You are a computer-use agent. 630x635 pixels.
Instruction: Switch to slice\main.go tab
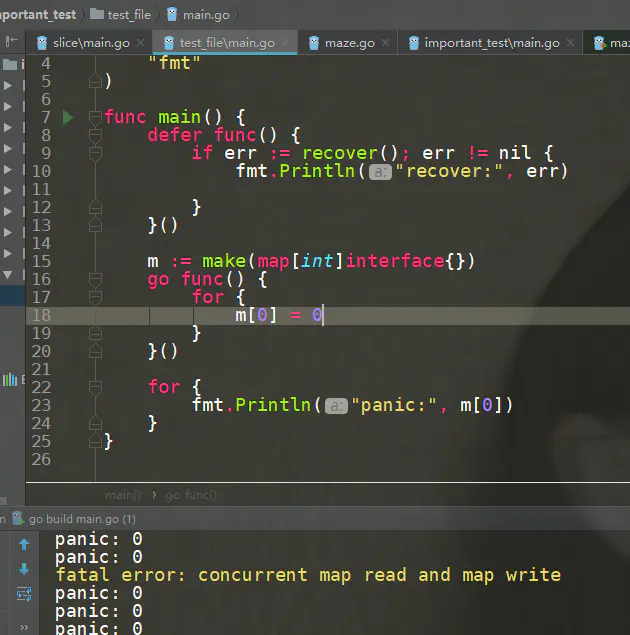point(91,43)
